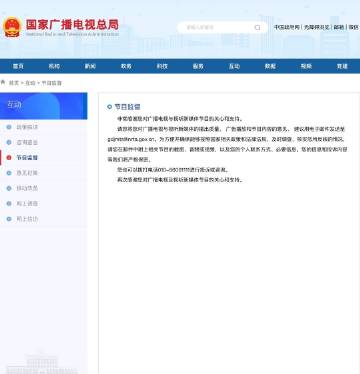Viewport: 360px width, 374px height.
Task: Open the 无障碍浏览 top link
Action: coord(316,27)
